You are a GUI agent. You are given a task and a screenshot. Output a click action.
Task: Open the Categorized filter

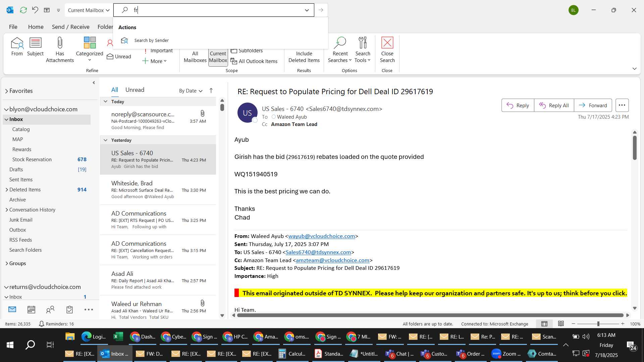tap(90, 49)
